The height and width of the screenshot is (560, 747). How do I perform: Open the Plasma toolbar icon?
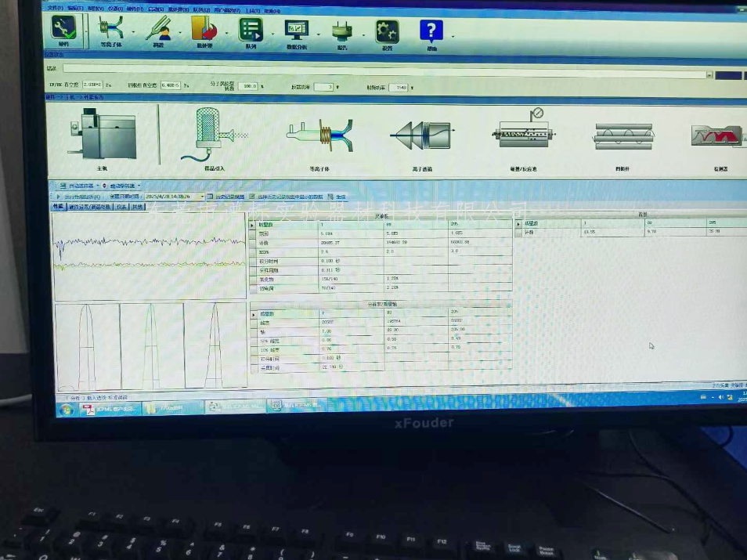point(110,30)
